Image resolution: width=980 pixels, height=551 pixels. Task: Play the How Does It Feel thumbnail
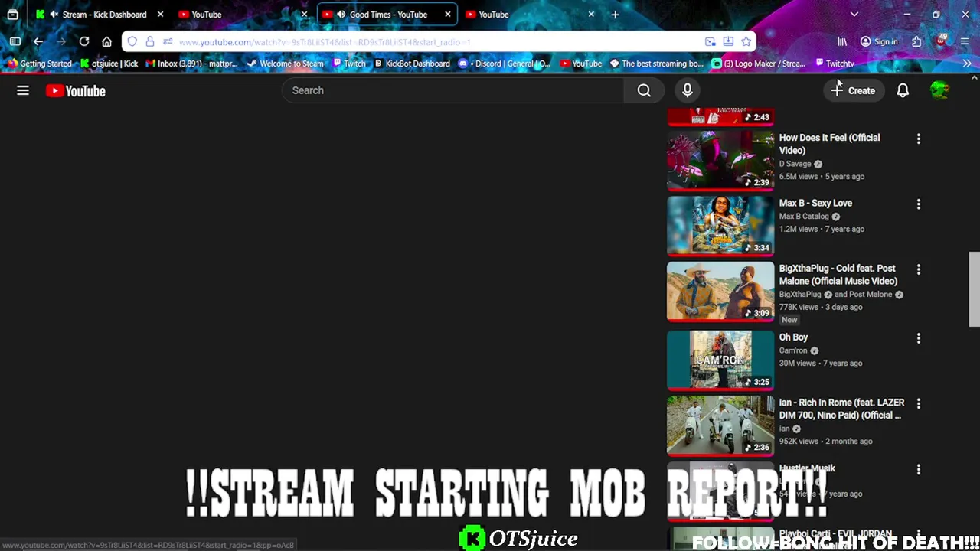(720, 160)
